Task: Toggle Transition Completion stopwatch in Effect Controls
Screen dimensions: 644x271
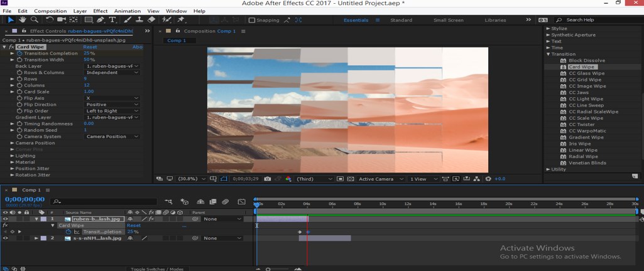Action: (19, 53)
